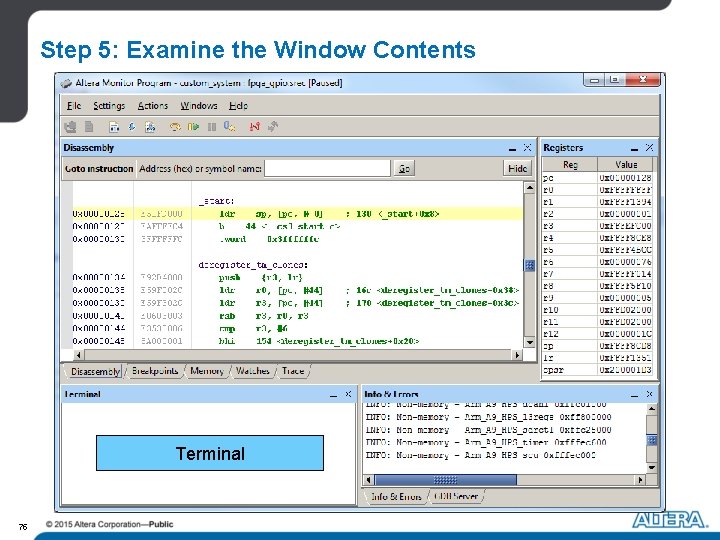Minimize the Terminal panel

click(333, 395)
